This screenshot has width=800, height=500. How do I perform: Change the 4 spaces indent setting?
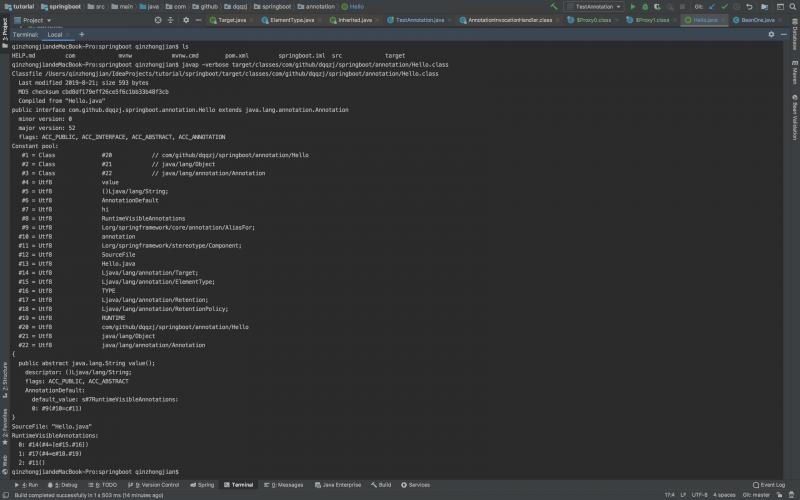click(x=724, y=495)
